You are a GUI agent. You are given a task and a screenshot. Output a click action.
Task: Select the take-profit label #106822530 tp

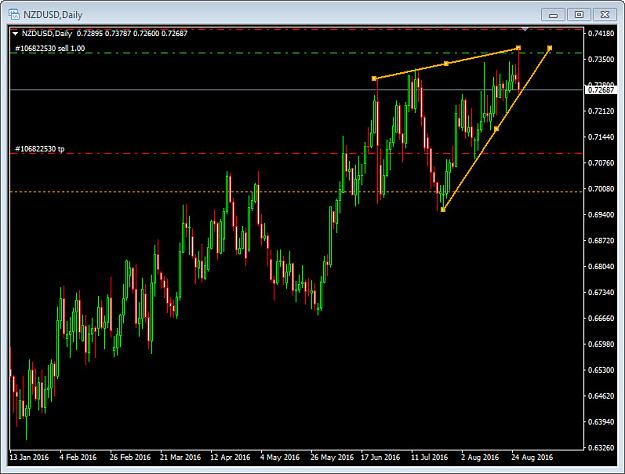pos(39,149)
